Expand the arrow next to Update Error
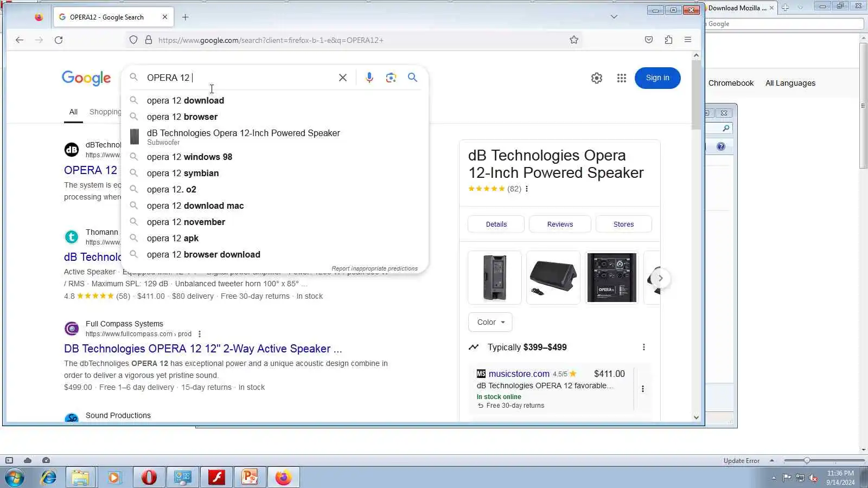 (771, 460)
